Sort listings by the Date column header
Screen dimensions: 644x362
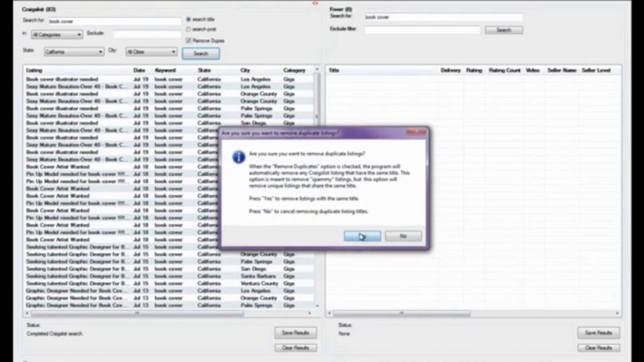pyautogui.click(x=139, y=70)
